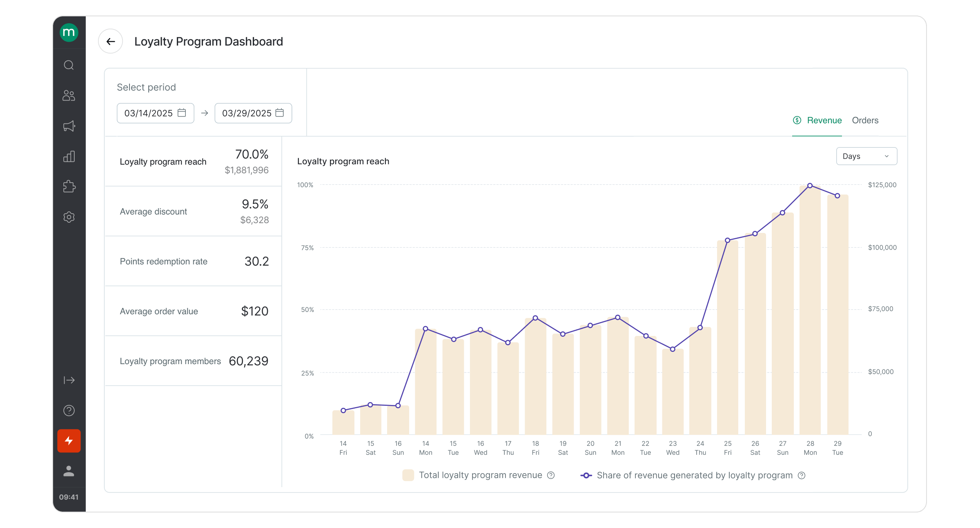
Task: Open the customers people icon
Action: (69, 96)
